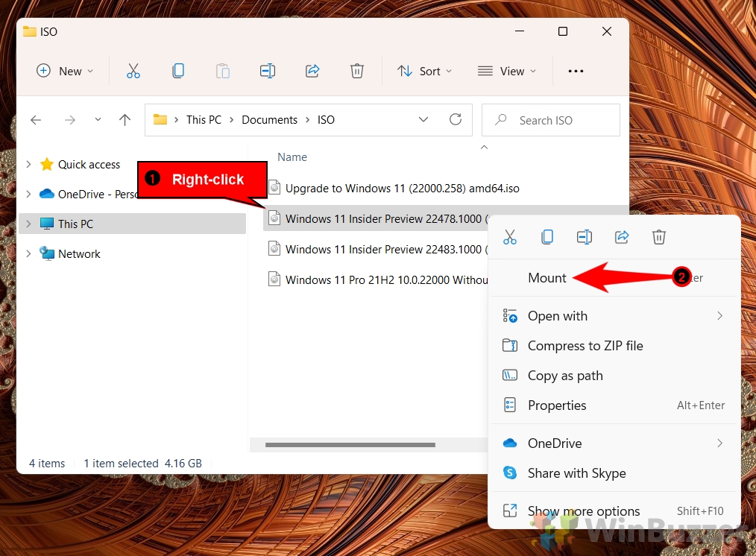
Task: Select Mount from the context menu
Action: pos(546,277)
